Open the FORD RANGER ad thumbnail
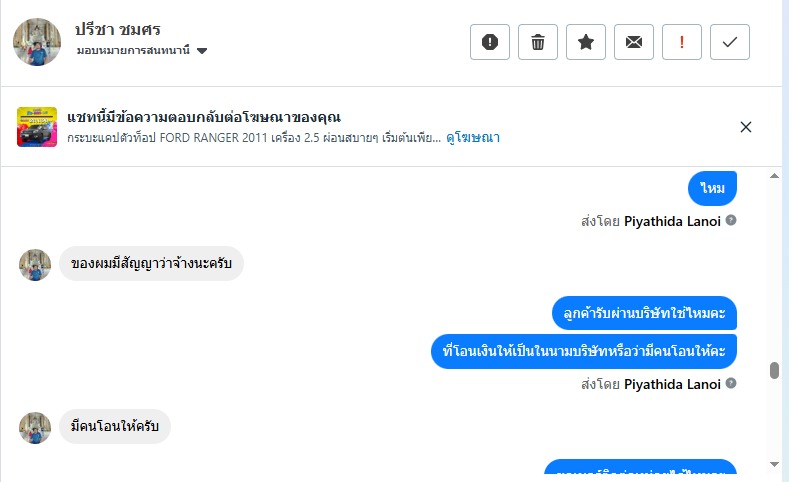The width and height of the screenshot is (789, 482). click(37, 127)
